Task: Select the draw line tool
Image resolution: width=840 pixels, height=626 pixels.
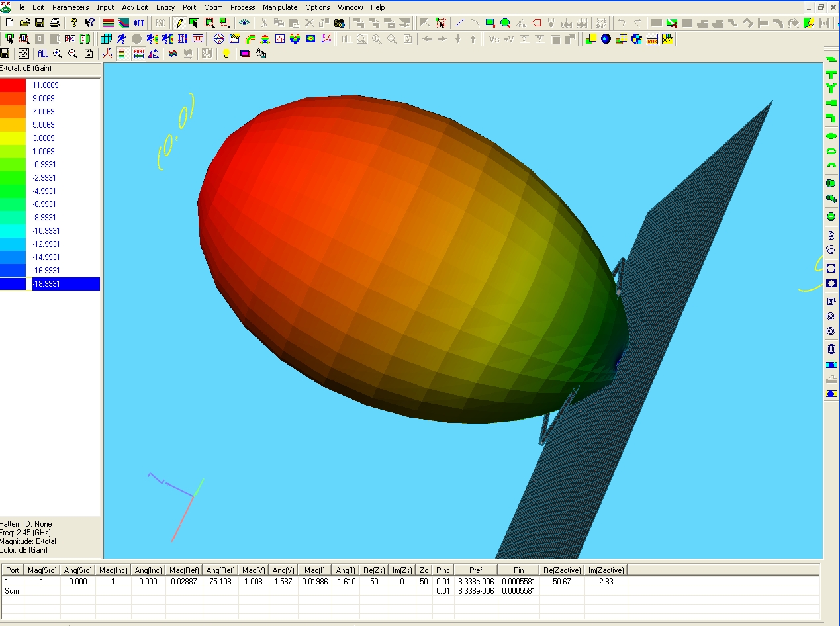Action: coord(461,22)
